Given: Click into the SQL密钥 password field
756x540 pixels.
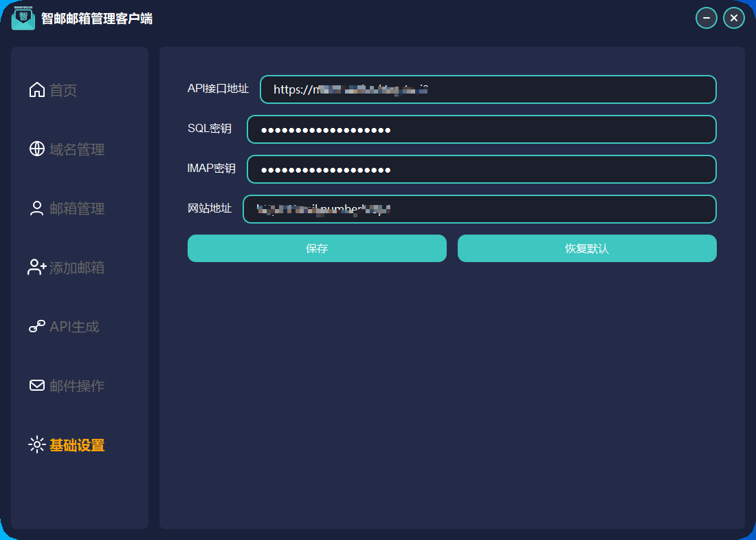Looking at the screenshot, I should [x=481, y=129].
